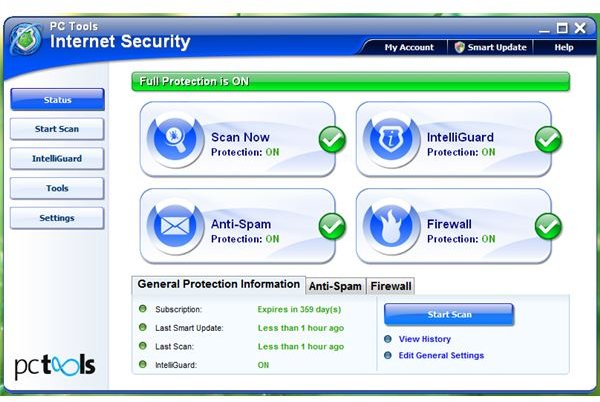Click green checkmark on Anti-Spam card
600x402 pixels.
click(x=332, y=226)
